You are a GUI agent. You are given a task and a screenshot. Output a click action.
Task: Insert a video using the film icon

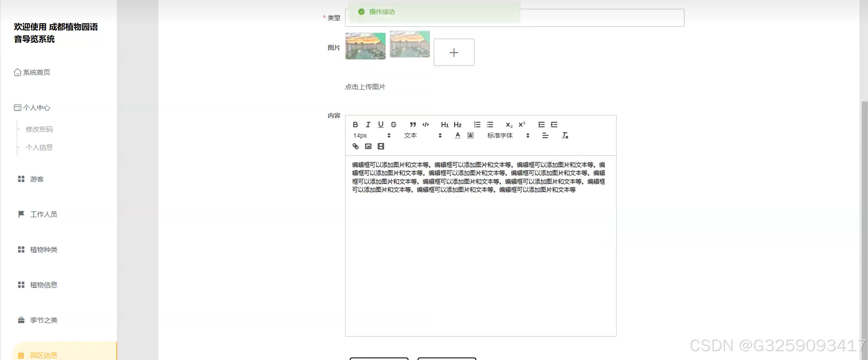pyautogui.click(x=381, y=146)
